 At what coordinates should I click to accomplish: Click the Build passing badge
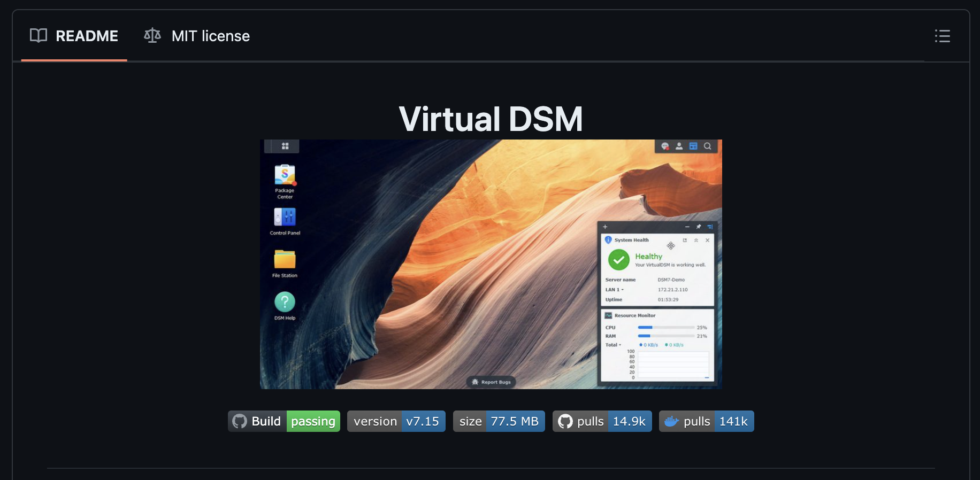point(284,421)
